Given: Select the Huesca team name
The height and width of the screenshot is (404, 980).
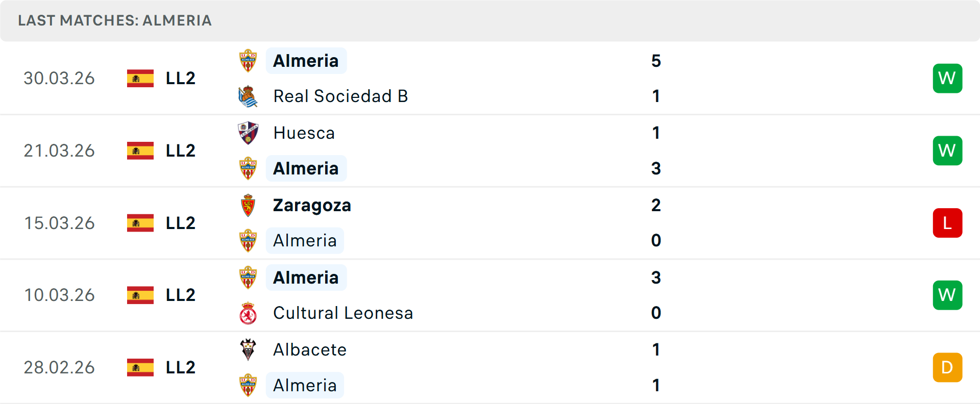Looking at the screenshot, I should (304, 133).
